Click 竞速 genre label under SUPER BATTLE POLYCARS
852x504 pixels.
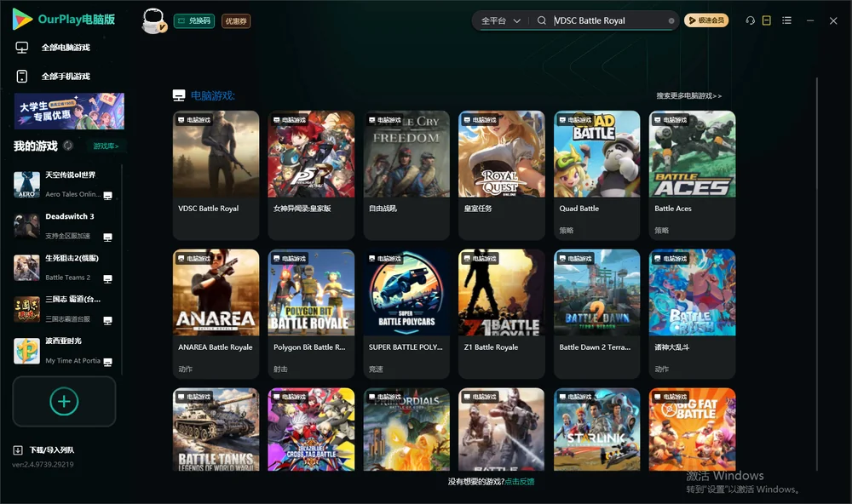click(x=376, y=369)
